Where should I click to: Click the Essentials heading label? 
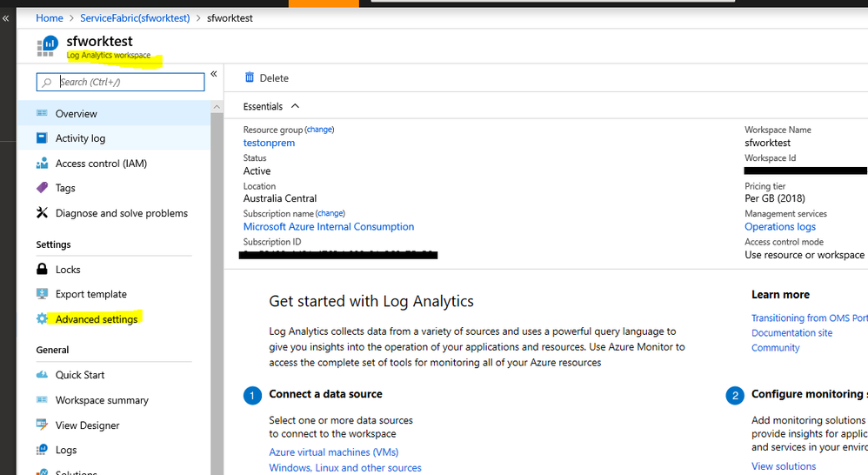(x=263, y=106)
